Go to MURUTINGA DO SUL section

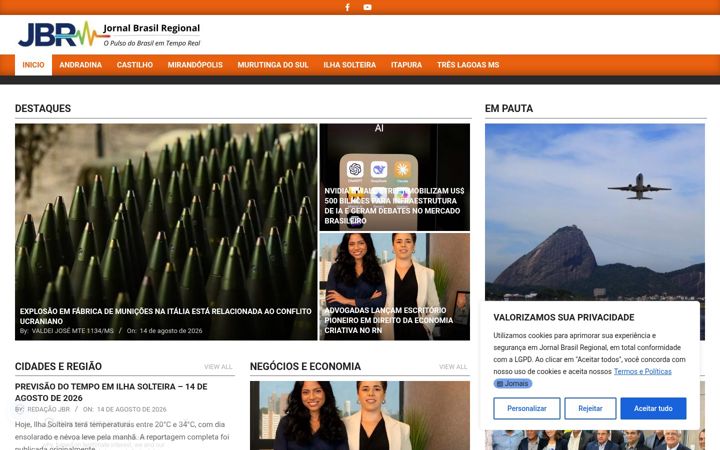273,65
